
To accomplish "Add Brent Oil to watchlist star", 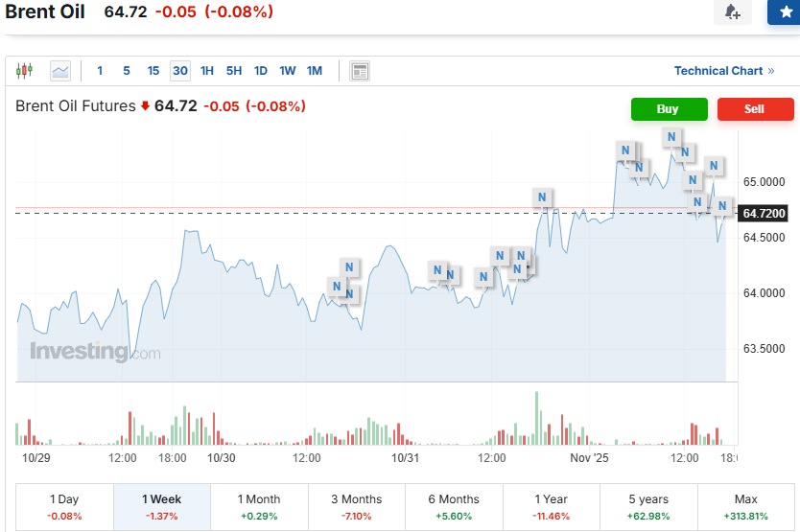I will pyautogui.click(x=786, y=12).
